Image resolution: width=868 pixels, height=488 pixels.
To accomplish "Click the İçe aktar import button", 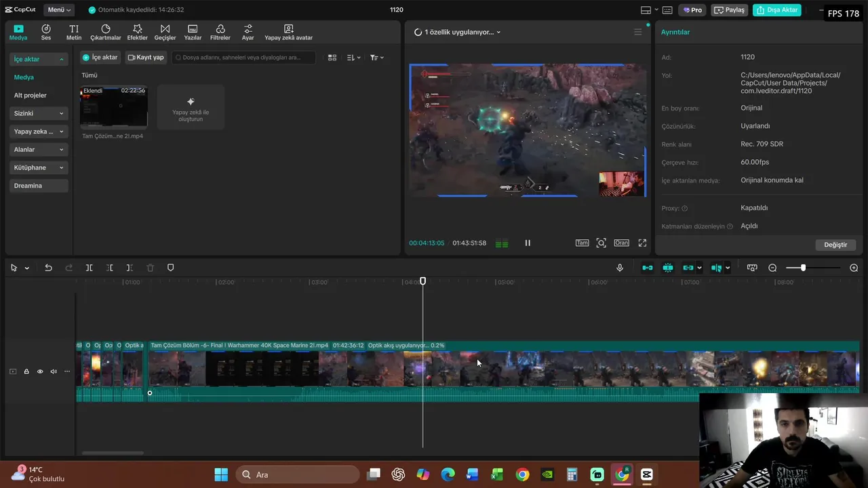I will click(100, 58).
